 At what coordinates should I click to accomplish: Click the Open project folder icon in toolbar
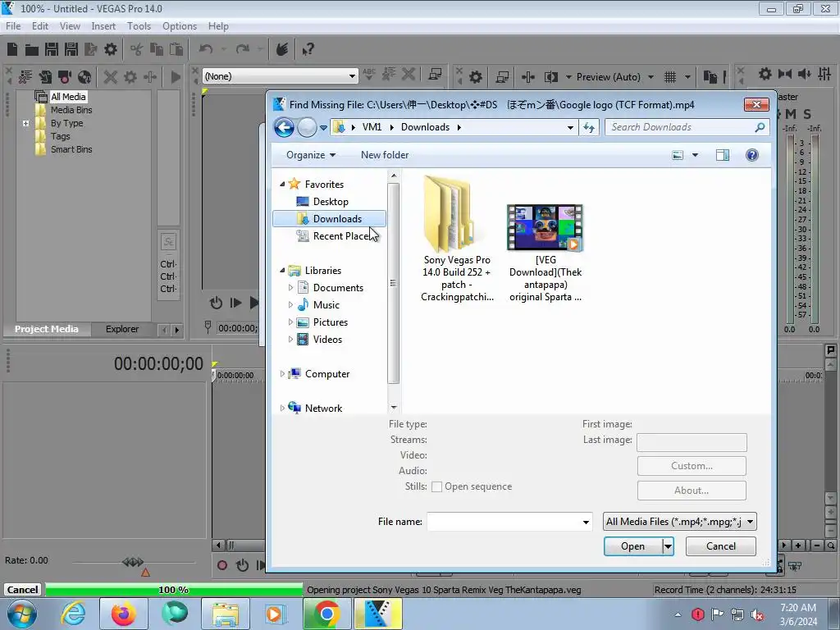pos(32,50)
